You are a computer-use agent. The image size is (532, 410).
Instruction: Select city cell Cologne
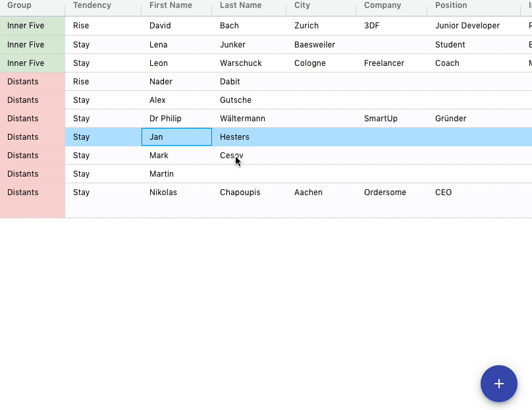tap(321, 63)
